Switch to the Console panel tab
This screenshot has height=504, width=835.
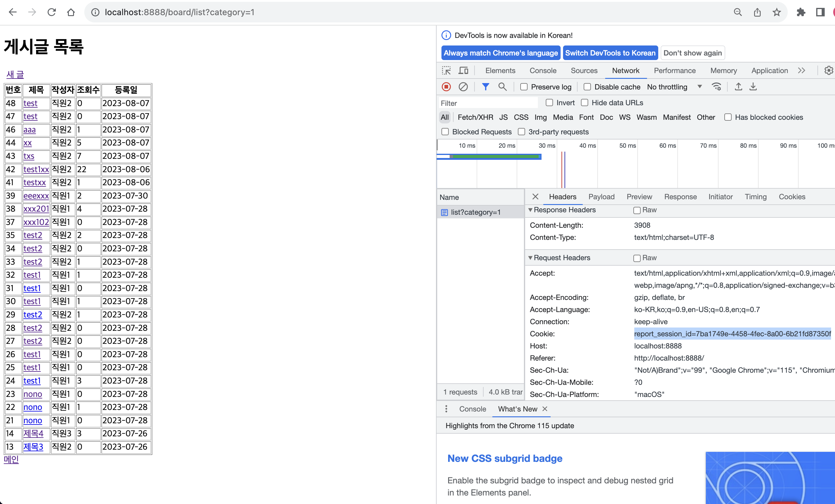coord(543,70)
